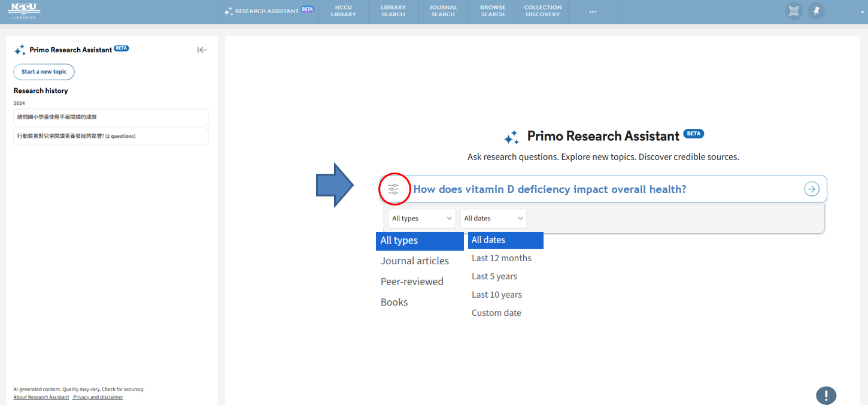The height and width of the screenshot is (405, 868).
Task: Open the Privacy and disclaimer link
Action: 98,397
